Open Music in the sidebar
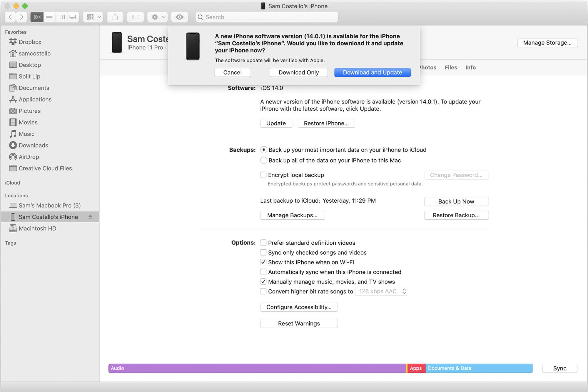Viewport: 588px width, 392px height. pos(50,134)
